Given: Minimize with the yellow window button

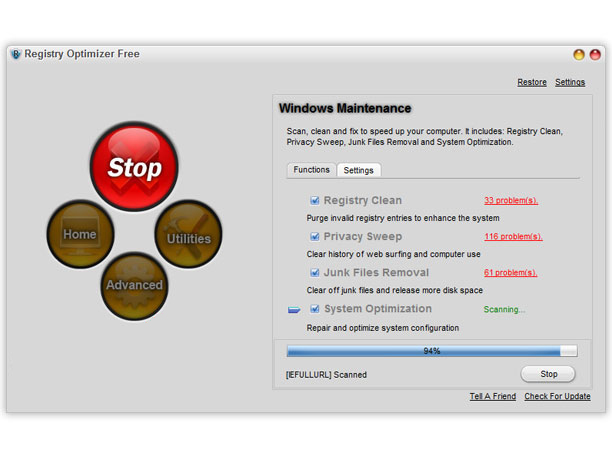Looking at the screenshot, I should pyautogui.click(x=579, y=55).
